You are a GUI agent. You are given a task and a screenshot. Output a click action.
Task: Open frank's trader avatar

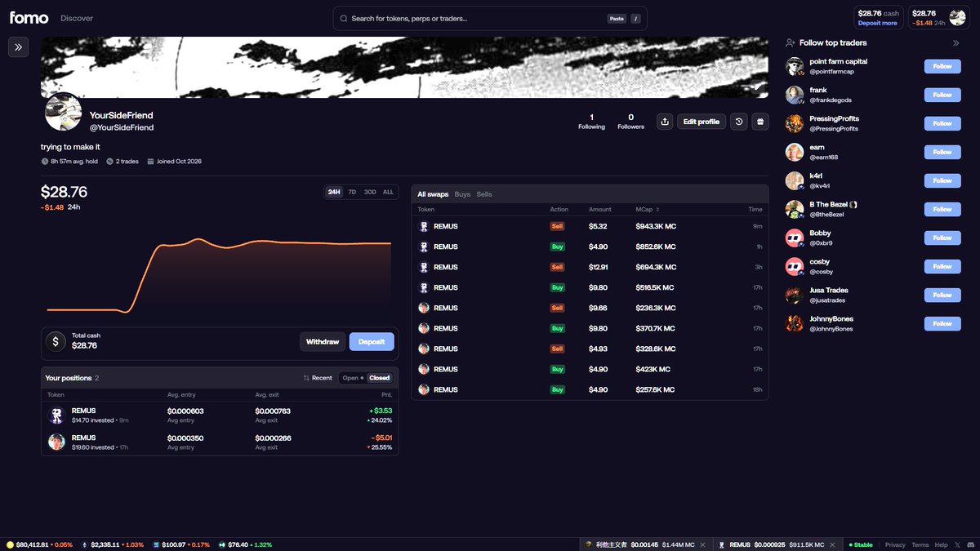tap(795, 95)
